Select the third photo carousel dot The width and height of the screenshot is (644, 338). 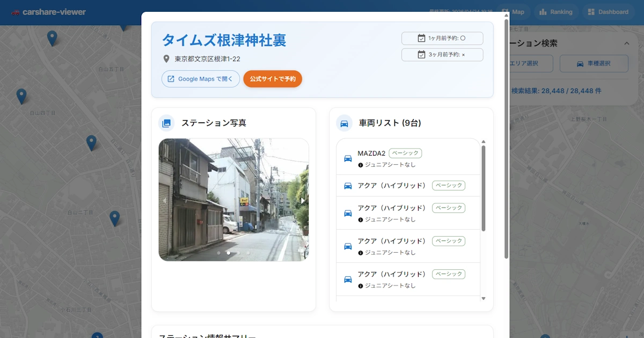pyautogui.click(x=238, y=252)
